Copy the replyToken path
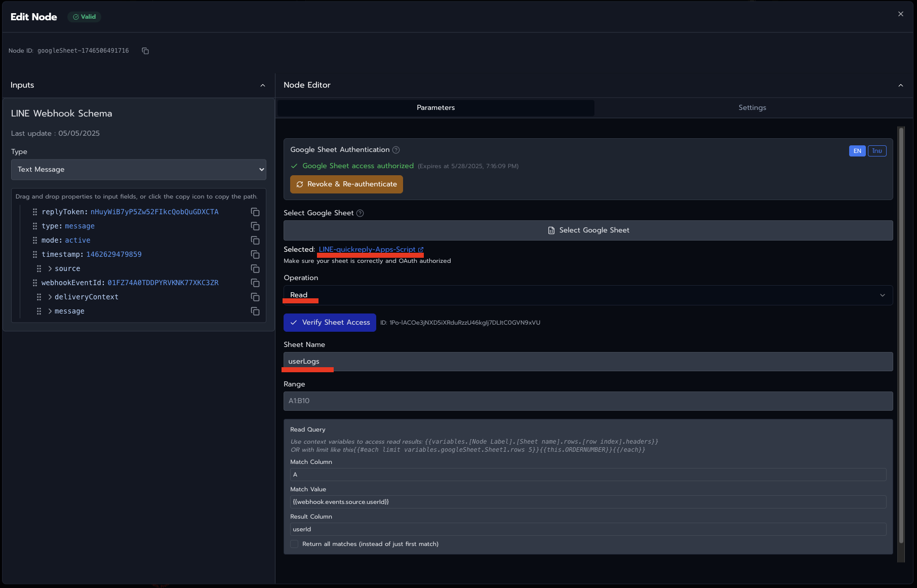This screenshot has width=917, height=588. click(255, 212)
